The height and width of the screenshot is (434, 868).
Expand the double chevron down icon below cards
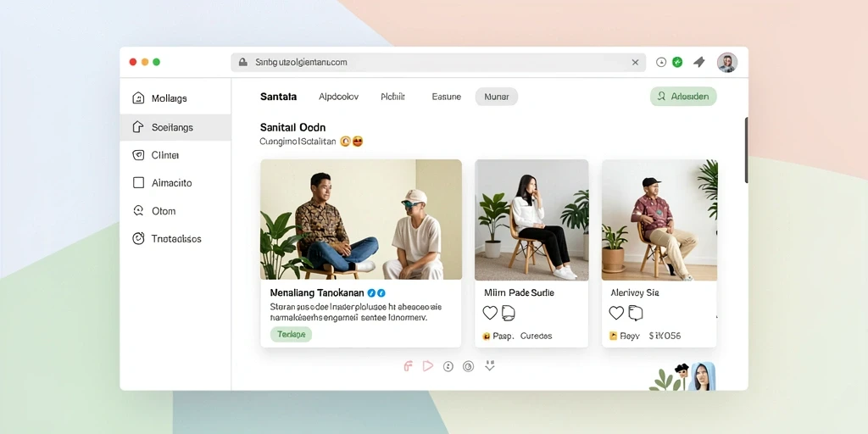[x=489, y=366]
